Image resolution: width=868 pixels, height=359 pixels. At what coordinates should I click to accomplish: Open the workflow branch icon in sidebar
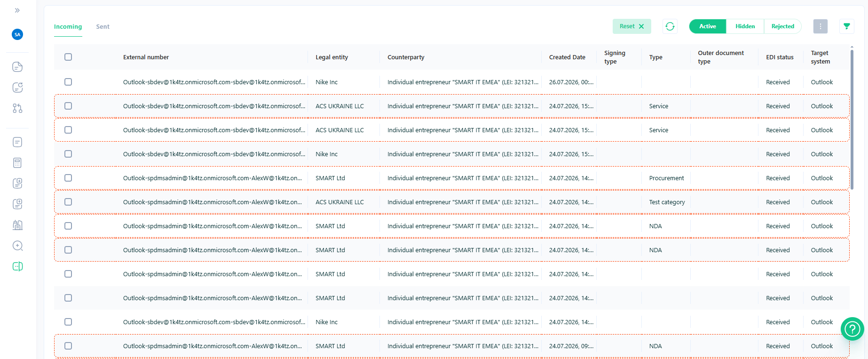pyautogui.click(x=17, y=108)
